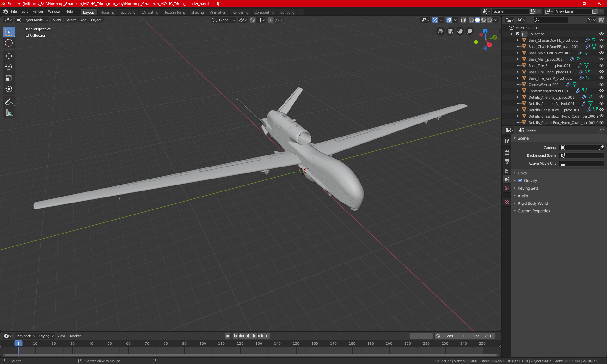Expand the Units panel
This screenshot has height=364, width=607.
522,173
